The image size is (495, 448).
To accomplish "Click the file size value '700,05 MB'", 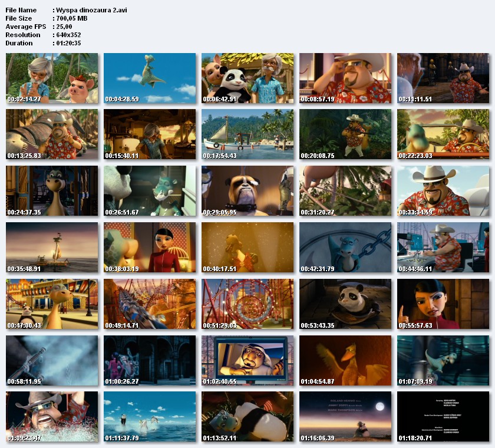I will [x=72, y=18].
